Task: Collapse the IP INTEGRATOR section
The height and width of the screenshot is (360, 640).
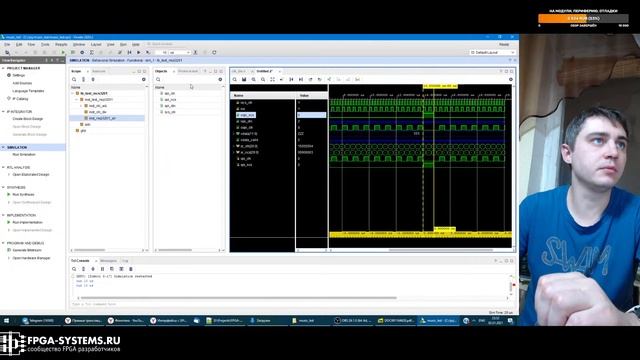Action: (4, 111)
